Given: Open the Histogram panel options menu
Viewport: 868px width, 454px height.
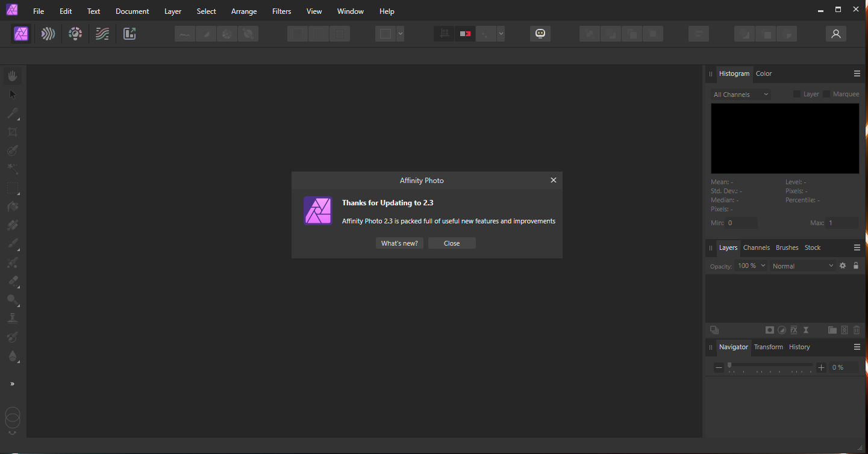Looking at the screenshot, I should tap(857, 73).
